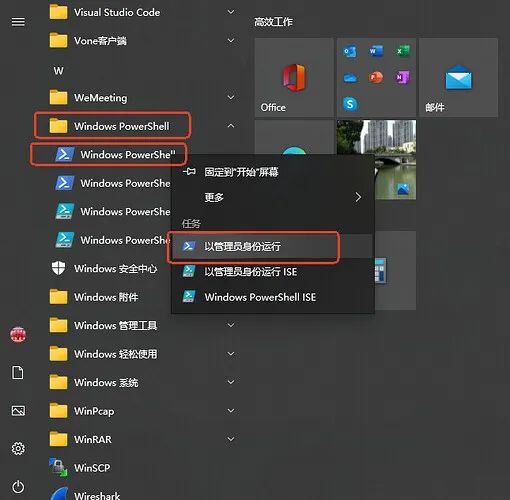Image resolution: width=510 pixels, height=500 pixels.
Task: Expand Windows 轻松使用 folder chevron
Action: click(x=231, y=353)
